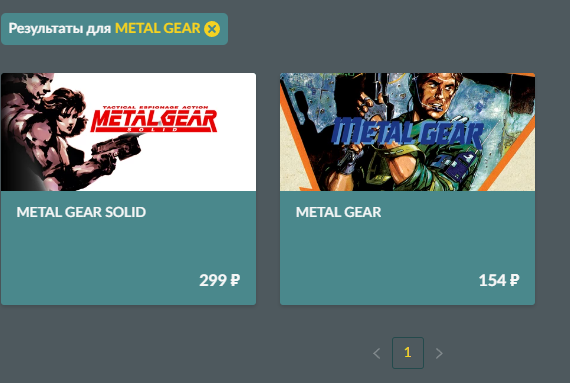Click the TACTICAL ESPIONAGE ACTION tagline in the cover
Image resolution: width=570 pixels, height=383 pixels.
pyautogui.click(x=155, y=108)
